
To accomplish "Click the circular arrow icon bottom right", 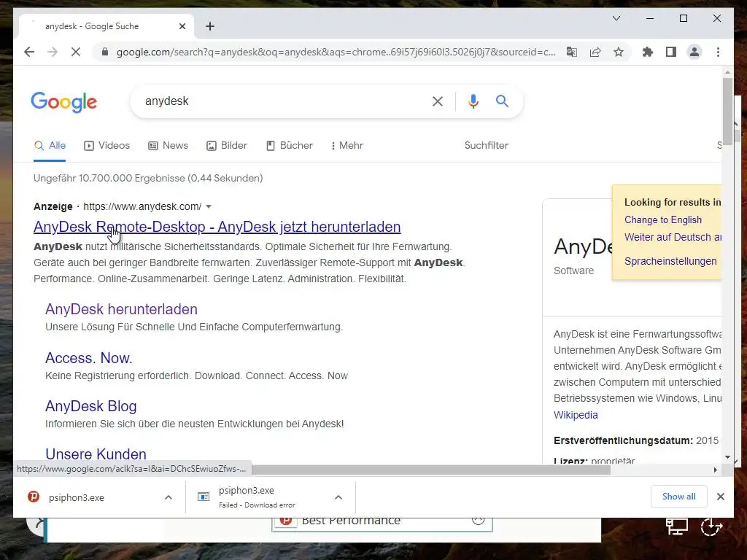I will 712,526.
